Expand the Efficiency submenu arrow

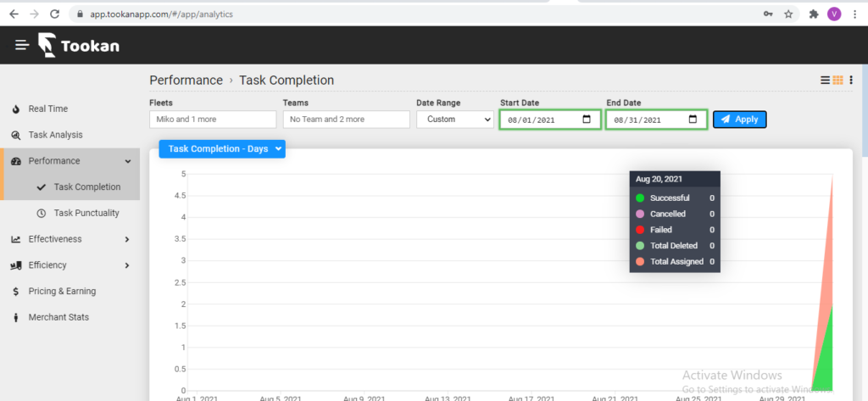[x=127, y=265]
